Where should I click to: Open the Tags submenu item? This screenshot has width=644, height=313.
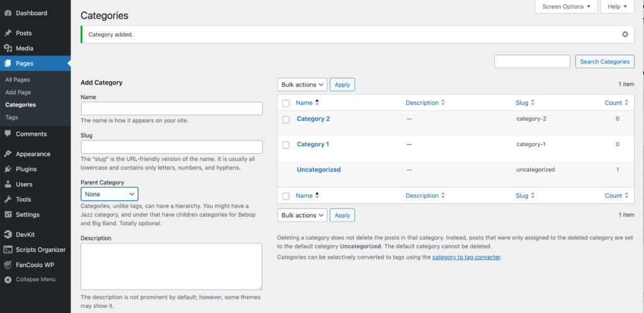11,117
